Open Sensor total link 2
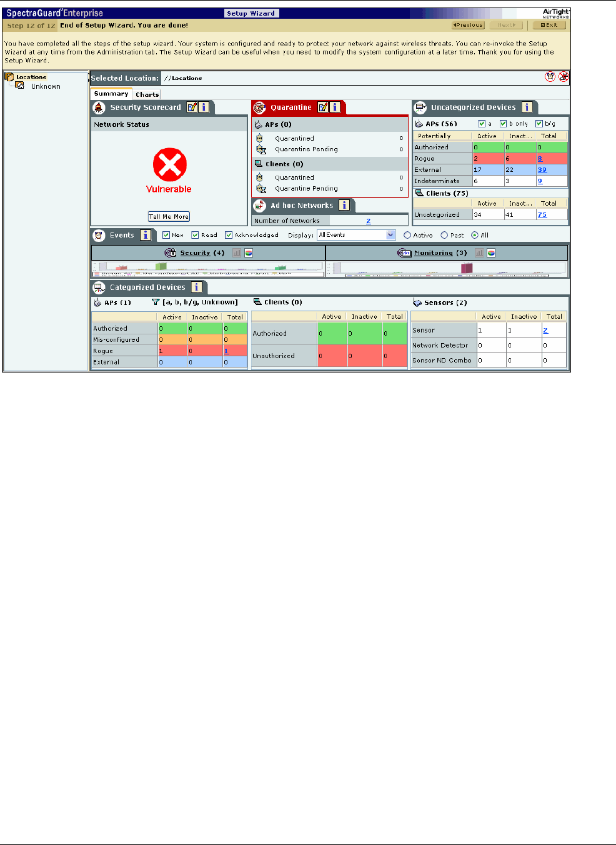616x845 pixels. coord(545,330)
